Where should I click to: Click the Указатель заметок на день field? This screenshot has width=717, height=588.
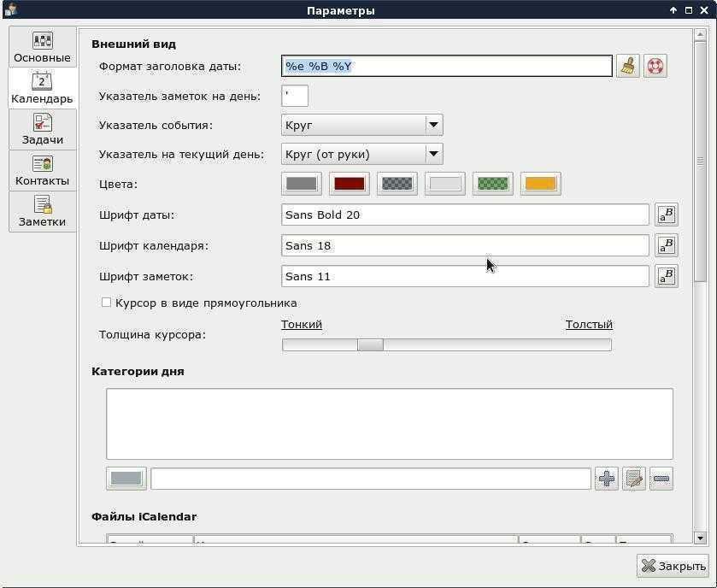295,96
